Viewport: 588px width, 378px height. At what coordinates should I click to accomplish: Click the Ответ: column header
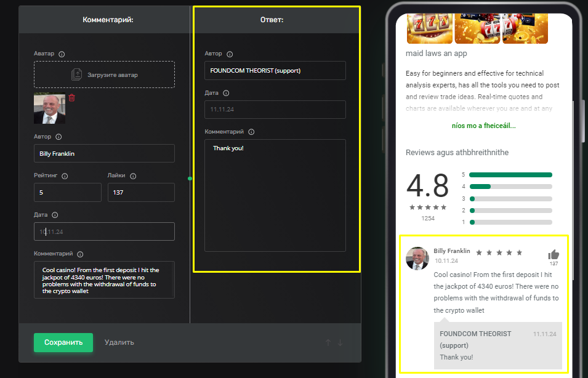[272, 20]
